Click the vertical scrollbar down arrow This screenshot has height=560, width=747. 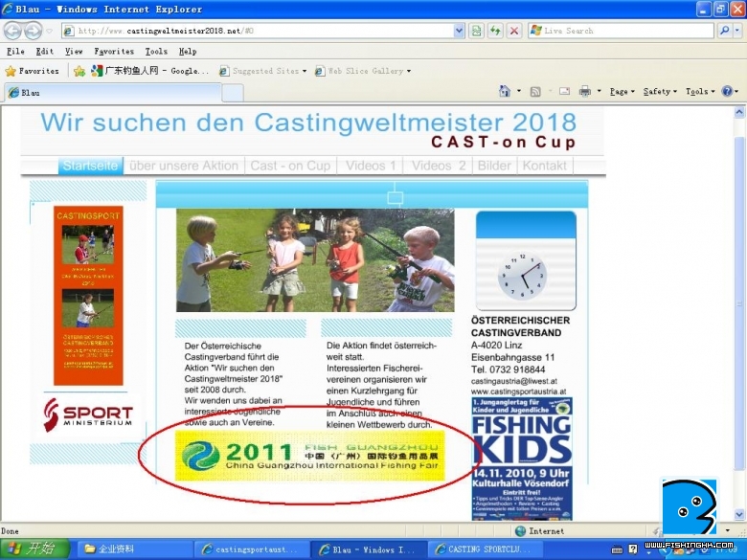[739, 515]
